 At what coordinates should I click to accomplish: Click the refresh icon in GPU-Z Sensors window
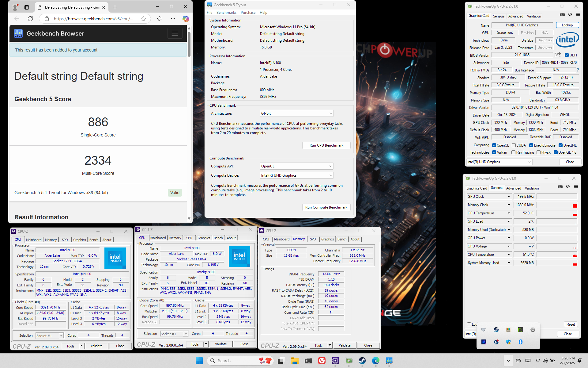[568, 186]
